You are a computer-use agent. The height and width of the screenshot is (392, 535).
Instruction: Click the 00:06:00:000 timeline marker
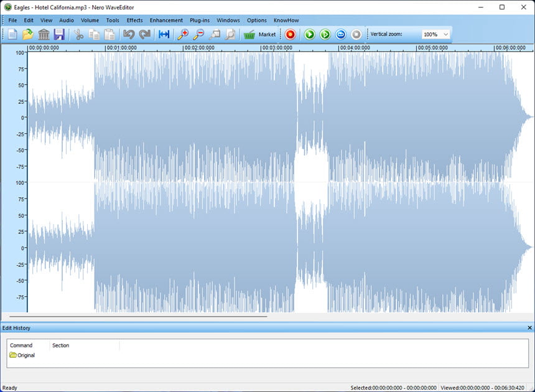point(511,48)
